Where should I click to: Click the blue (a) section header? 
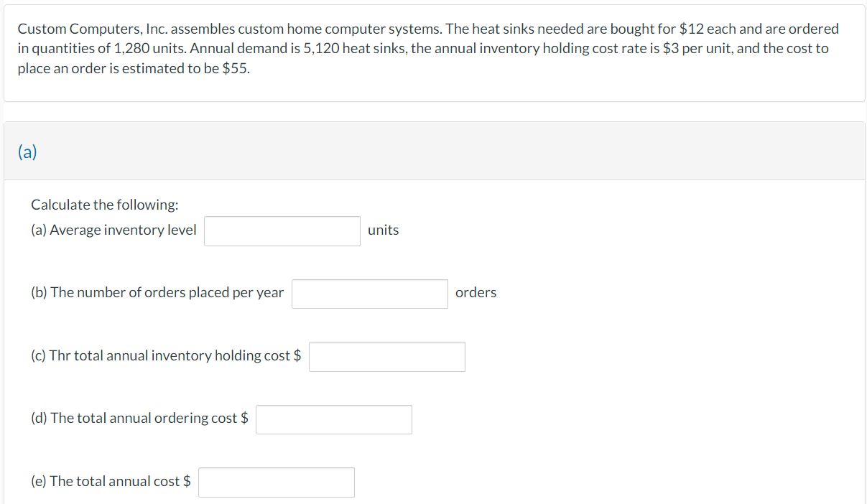(x=28, y=151)
